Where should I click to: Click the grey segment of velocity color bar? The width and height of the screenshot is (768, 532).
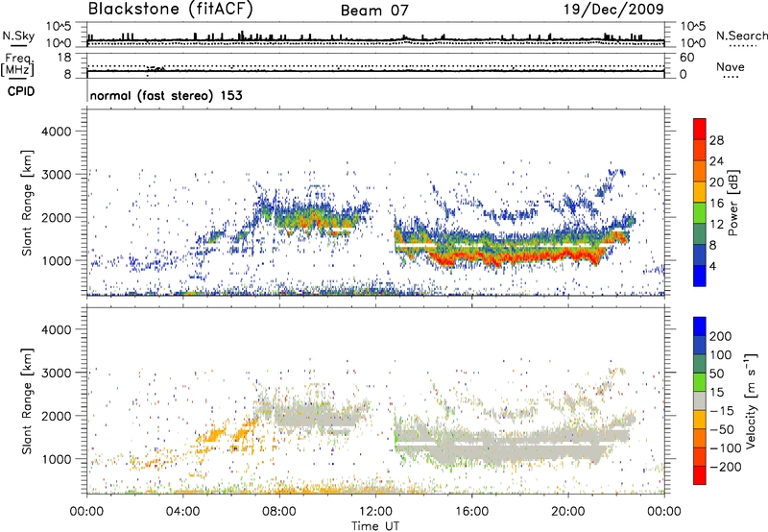[700, 400]
